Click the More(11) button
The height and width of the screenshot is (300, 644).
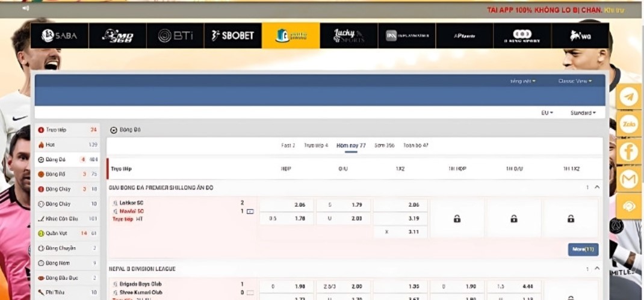tap(583, 249)
